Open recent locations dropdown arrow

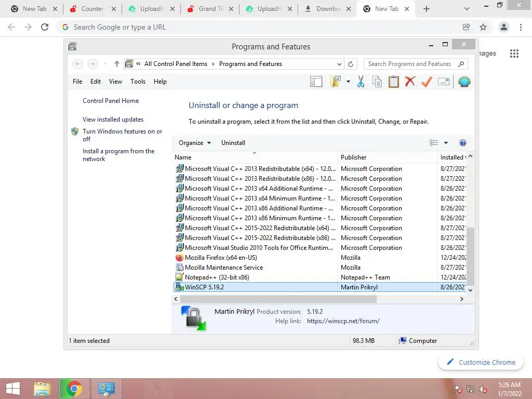[x=105, y=64]
